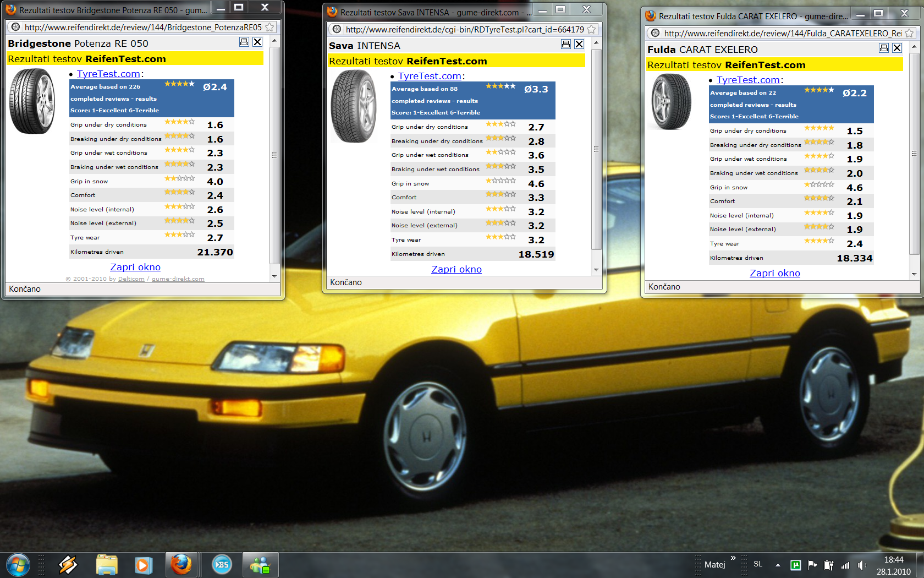Click Ø2.2 average score in Fulda window
This screenshot has height=578, width=924.
point(855,93)
